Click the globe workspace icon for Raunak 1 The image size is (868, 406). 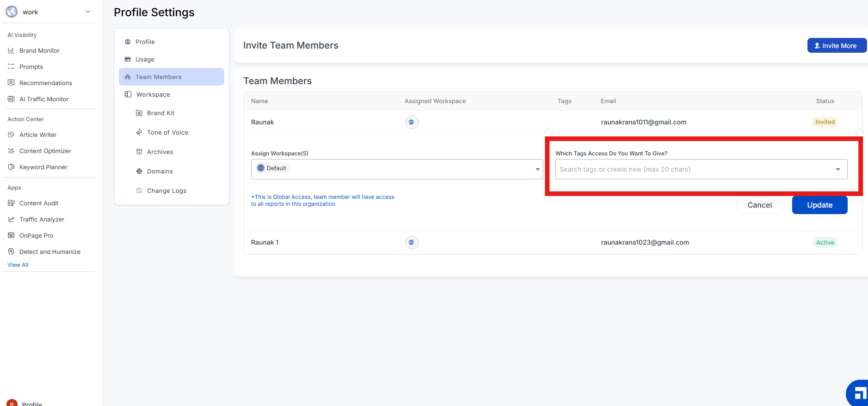(x=412, y=242)
